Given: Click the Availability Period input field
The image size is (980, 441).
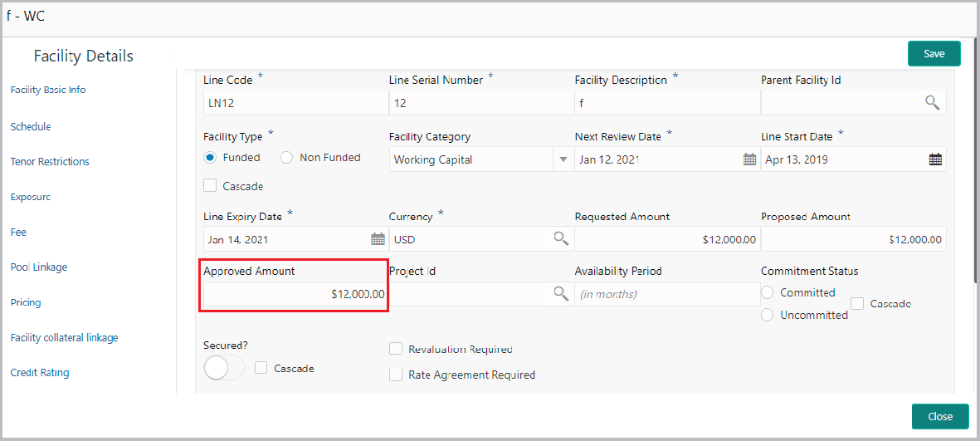Looking at the screenshot, I should tap(666, 294).
